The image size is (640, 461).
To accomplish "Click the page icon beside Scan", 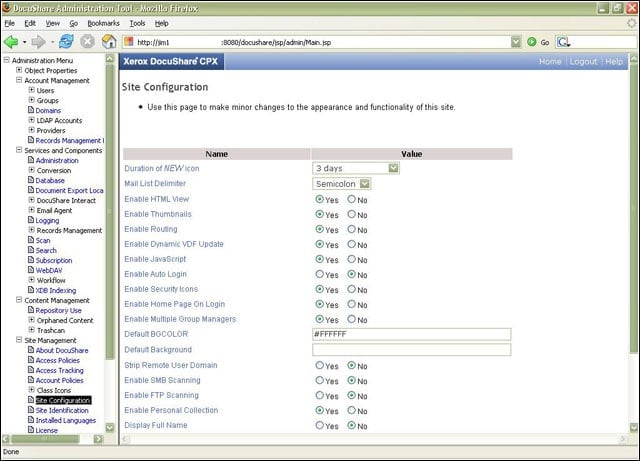I will pos(31,240).
